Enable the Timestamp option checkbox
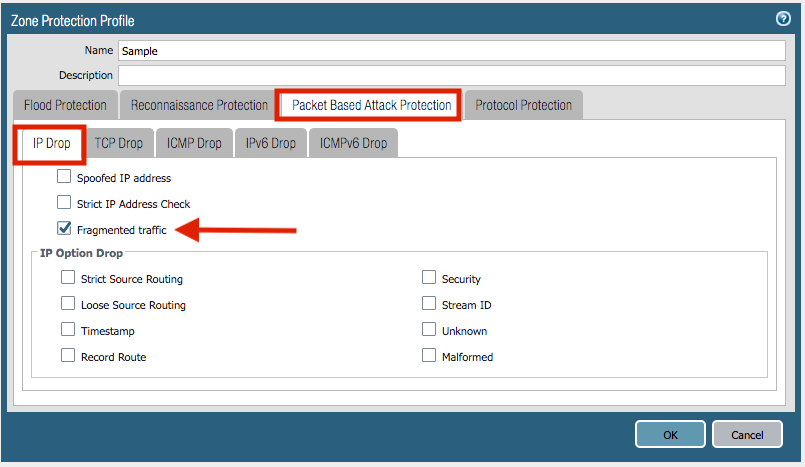 (x=68, y=329)
